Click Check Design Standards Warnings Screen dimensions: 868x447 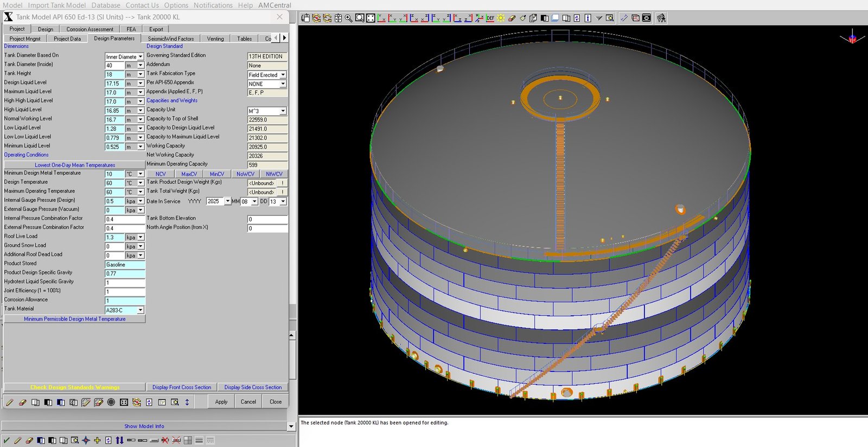point(75,387)
